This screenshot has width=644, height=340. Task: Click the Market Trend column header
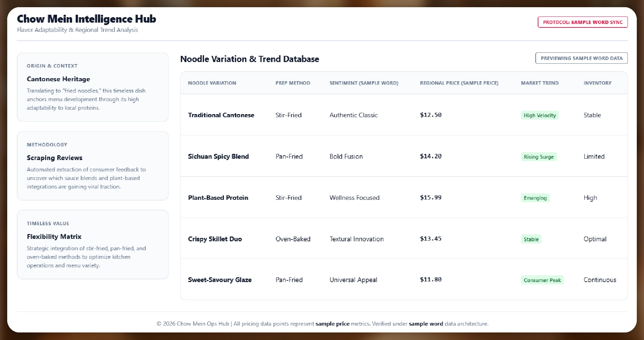pos(539,83)
